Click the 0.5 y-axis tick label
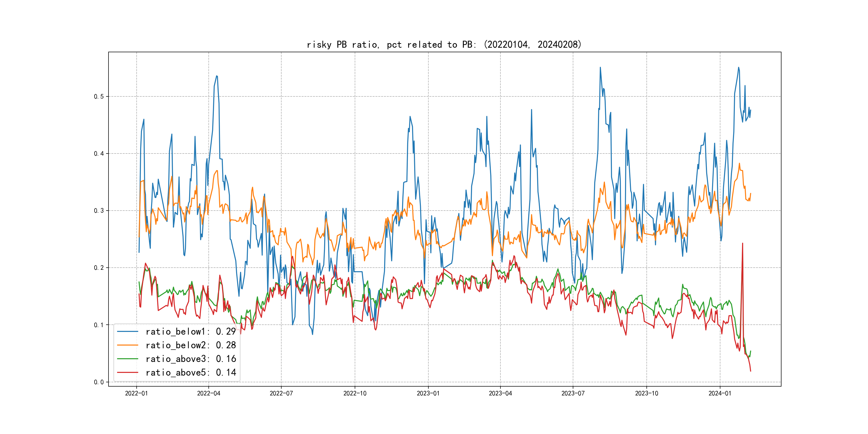This screenshot has height=434, width=868. coord(99,97)
